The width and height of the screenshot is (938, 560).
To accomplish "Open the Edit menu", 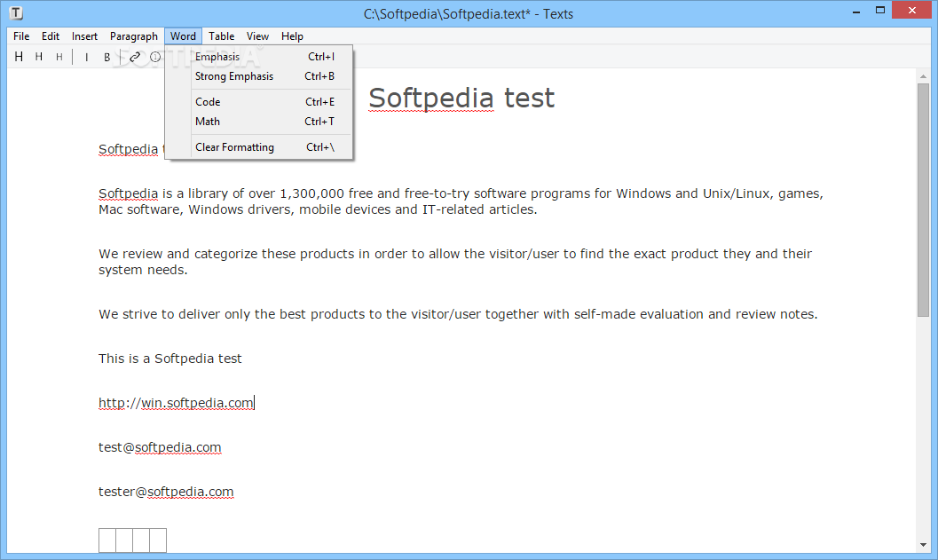I will [51, 35].
